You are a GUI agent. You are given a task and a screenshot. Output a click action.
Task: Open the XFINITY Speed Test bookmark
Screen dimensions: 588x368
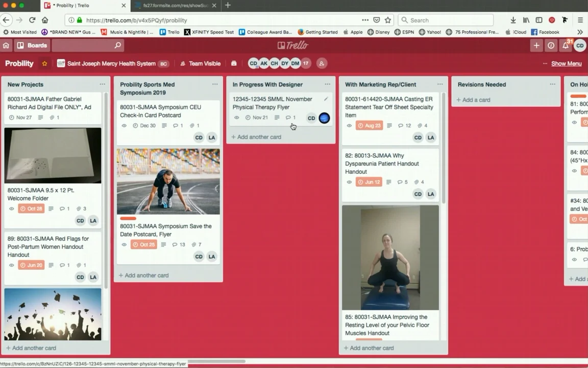[x=209, y=32]
